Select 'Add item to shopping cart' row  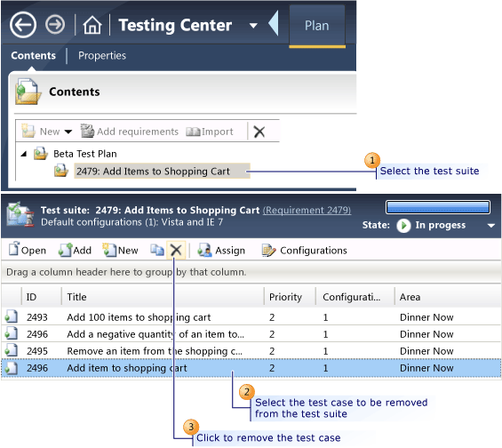251,368
